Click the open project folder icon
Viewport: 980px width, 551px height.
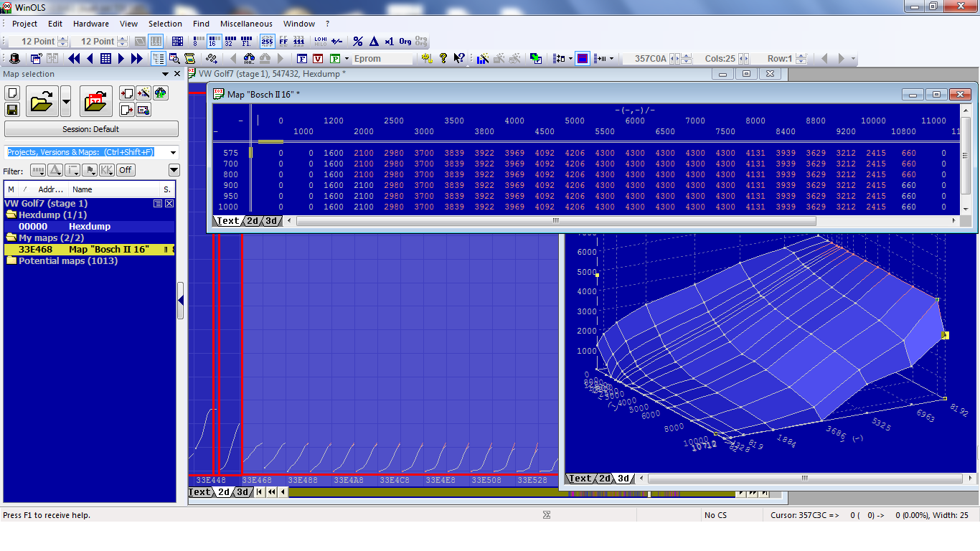tap(42, 101)
